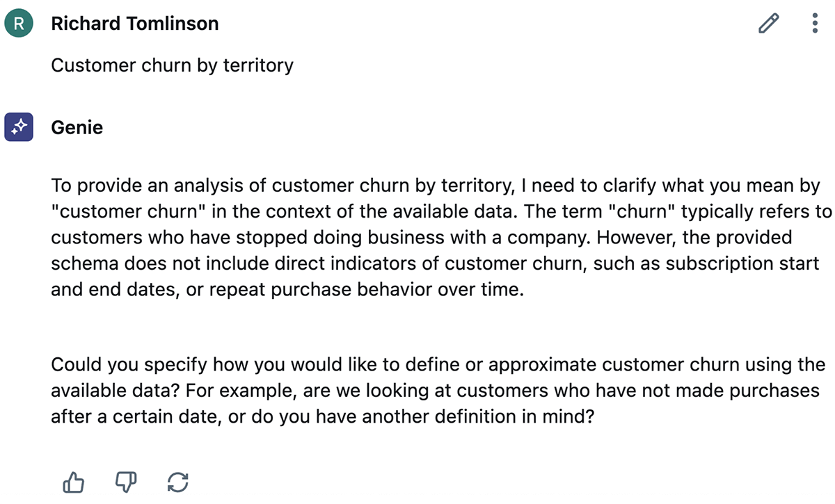Click the Richard Tomlinson user name
Screen dimensions: 835x504
coord(135,24)
